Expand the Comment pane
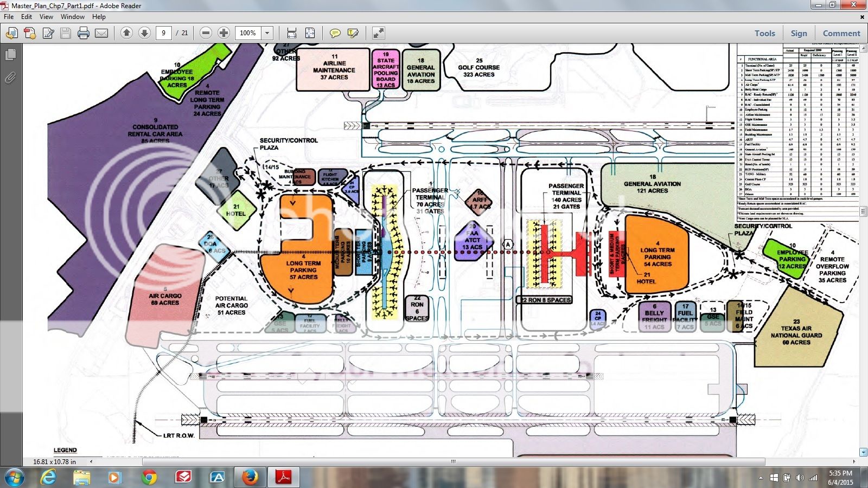Screen dimensions: 868x488 click(841, 33)
